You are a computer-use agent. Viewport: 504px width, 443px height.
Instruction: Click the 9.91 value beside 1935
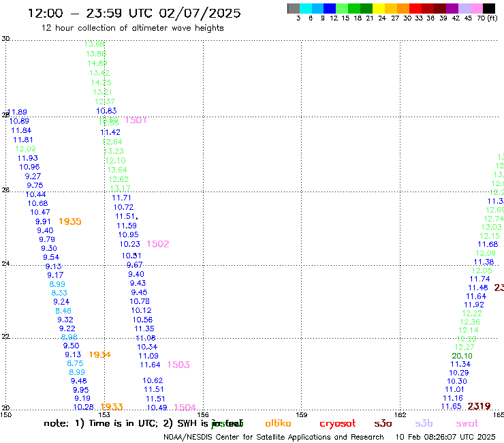coord(43,221)
